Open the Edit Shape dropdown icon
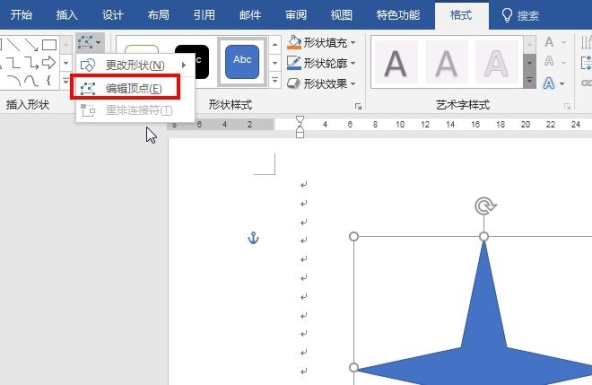The height and width of the screenshot is (385, 592). pos(89,43)
